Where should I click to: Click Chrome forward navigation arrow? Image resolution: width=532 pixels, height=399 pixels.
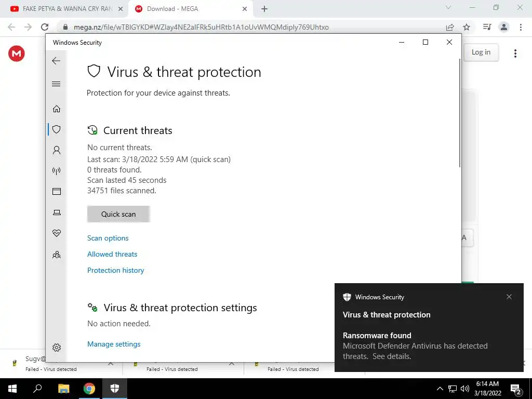tap(28, 27)
